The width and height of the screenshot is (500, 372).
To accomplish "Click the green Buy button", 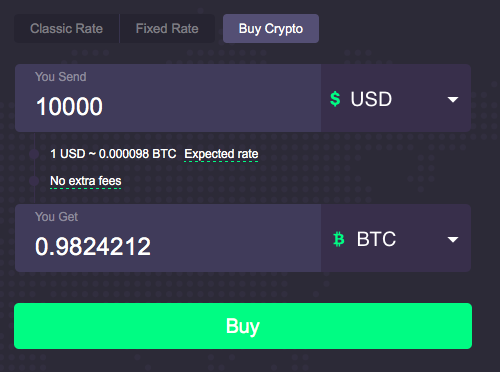I will click(x=243, y=326).
